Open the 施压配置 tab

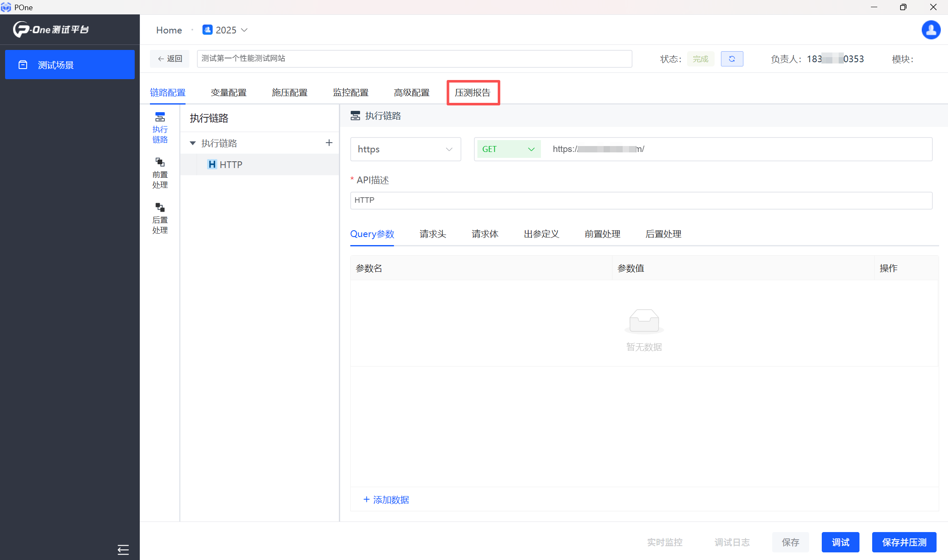tap(289, 92)
